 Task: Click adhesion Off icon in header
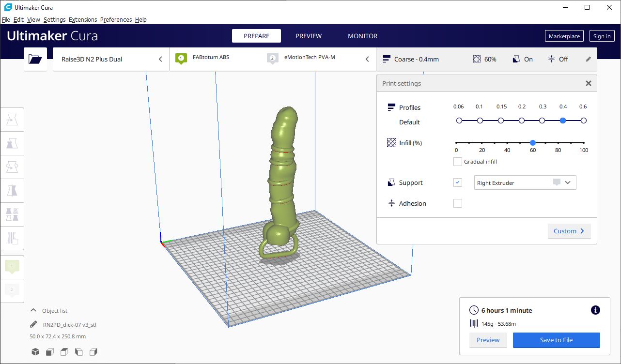pyautogui.click(x=551, y=59)
